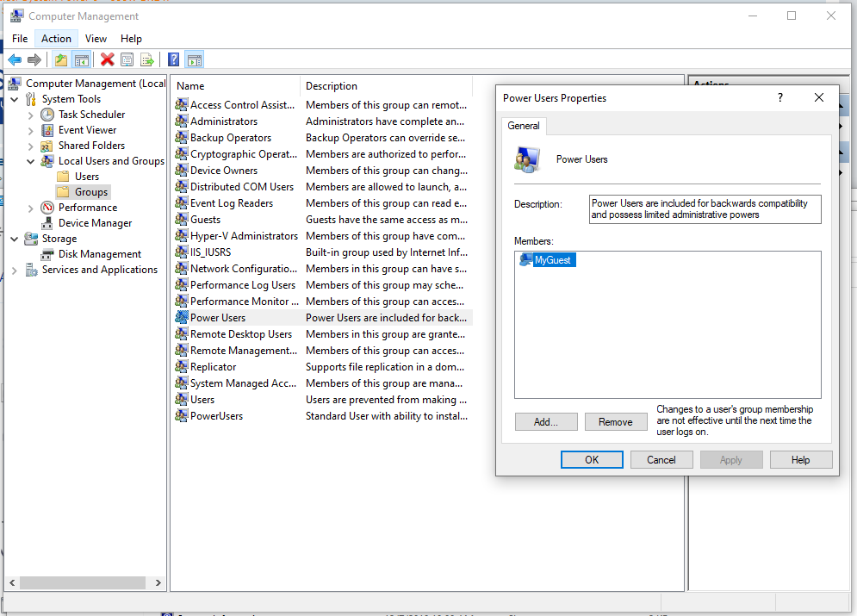Switch to the General tab in dialog
857x616 pixels.
click(523, 126)
